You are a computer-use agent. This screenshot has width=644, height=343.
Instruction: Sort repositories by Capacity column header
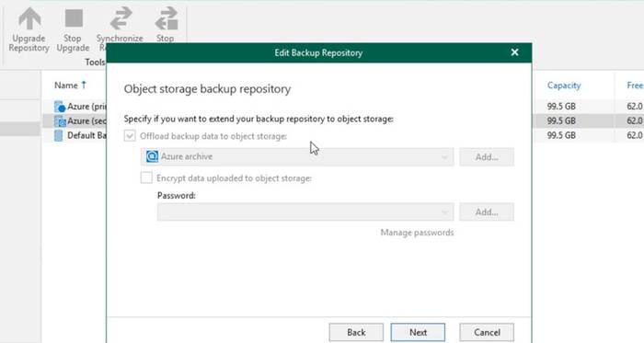[564, 86]
